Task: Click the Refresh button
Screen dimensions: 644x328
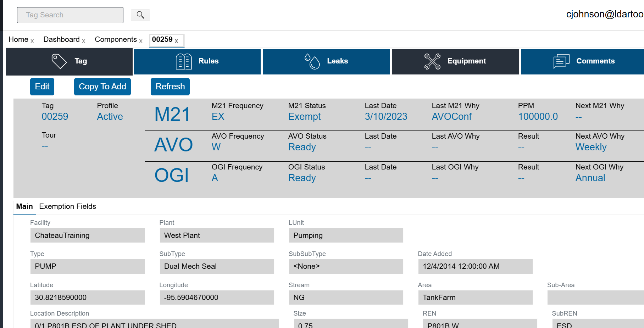Action: [170, 87]
